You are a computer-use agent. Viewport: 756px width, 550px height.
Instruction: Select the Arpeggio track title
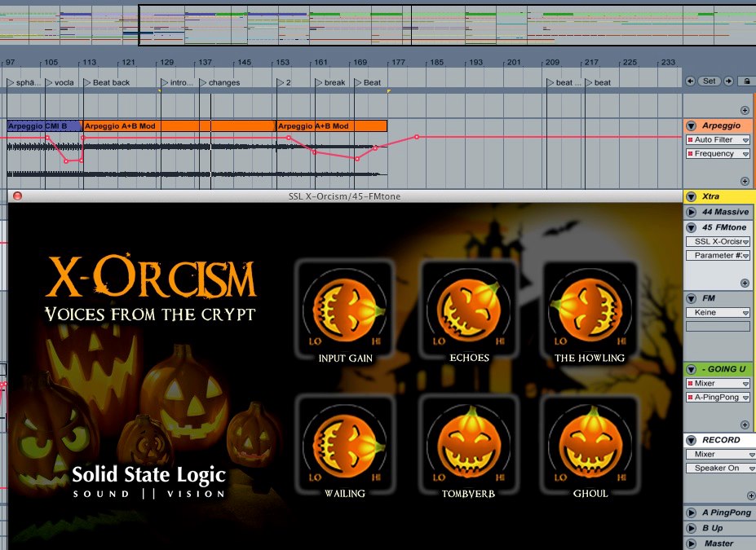click(x=721, y=125)
